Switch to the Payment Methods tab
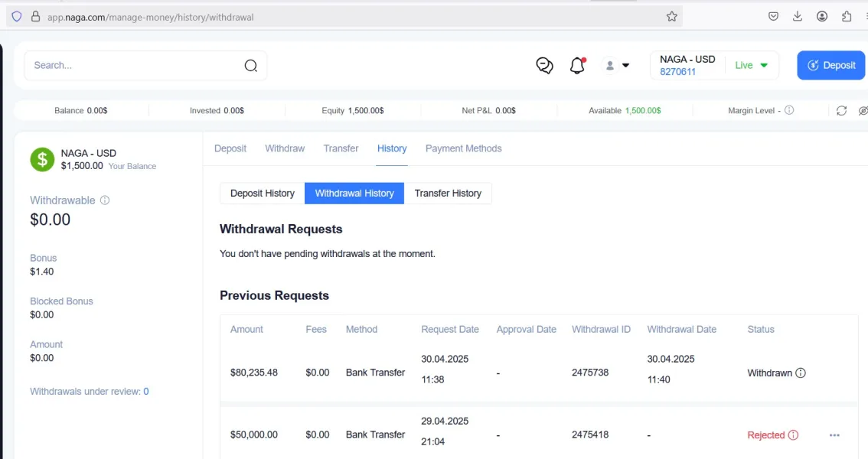 coord(463,148)
